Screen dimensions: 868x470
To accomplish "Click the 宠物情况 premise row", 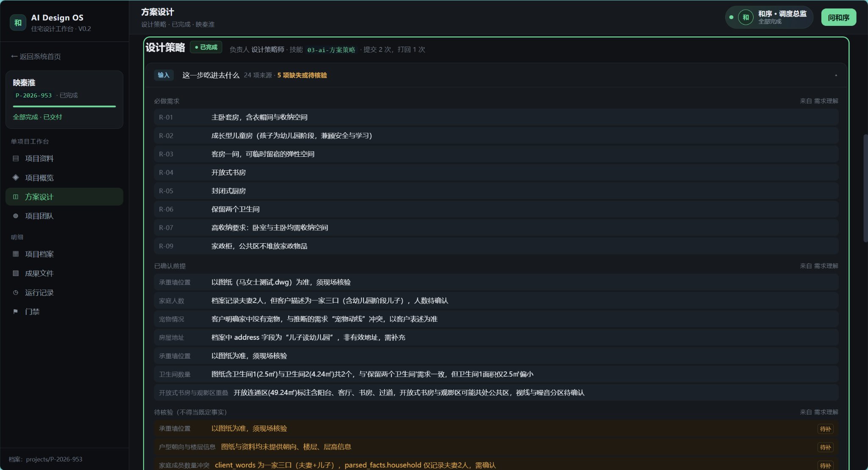I will pyautogui.click(x=496, y=319).
